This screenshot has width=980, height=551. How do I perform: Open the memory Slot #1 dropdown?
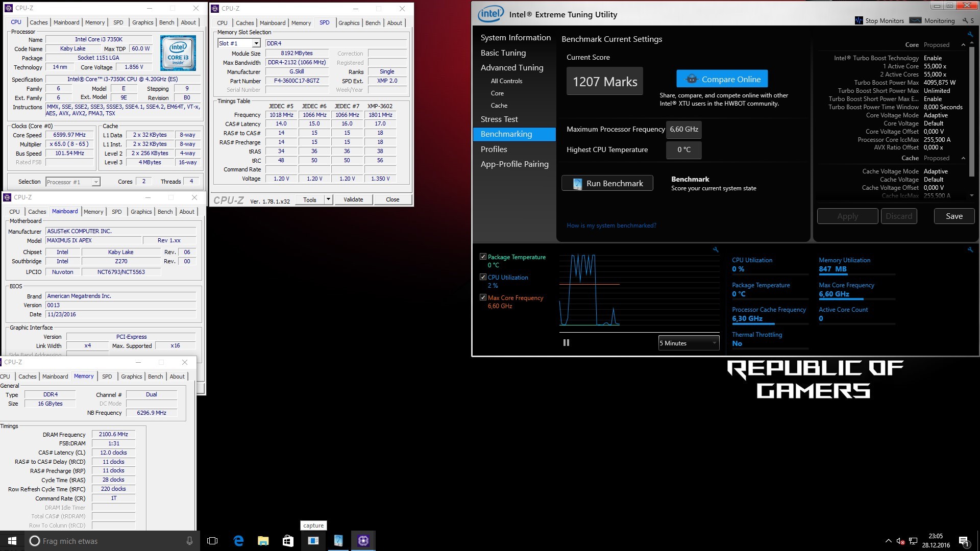click(x=256, y=43)
